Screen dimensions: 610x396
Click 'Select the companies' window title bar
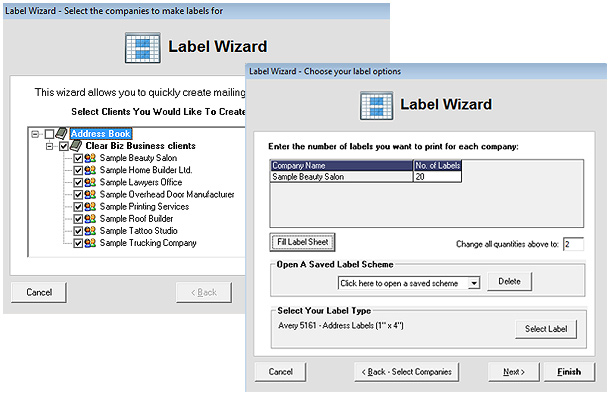click(x=196, y=11)
